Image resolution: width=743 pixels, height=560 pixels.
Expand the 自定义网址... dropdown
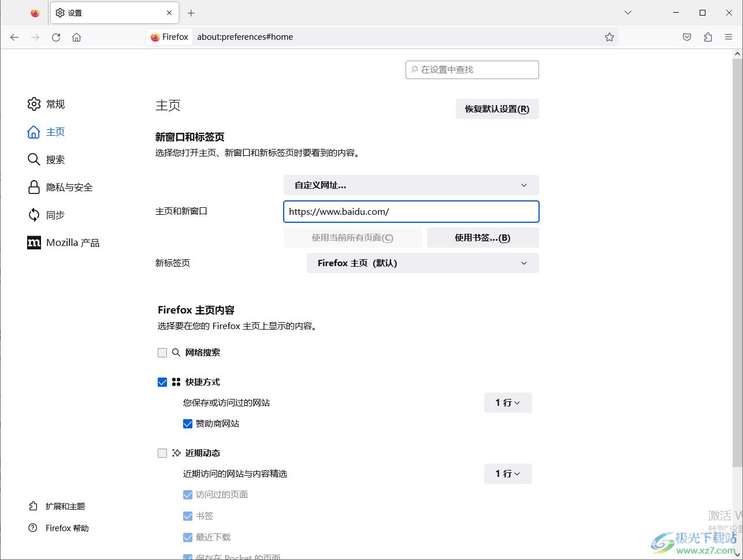tap(411, 185)
